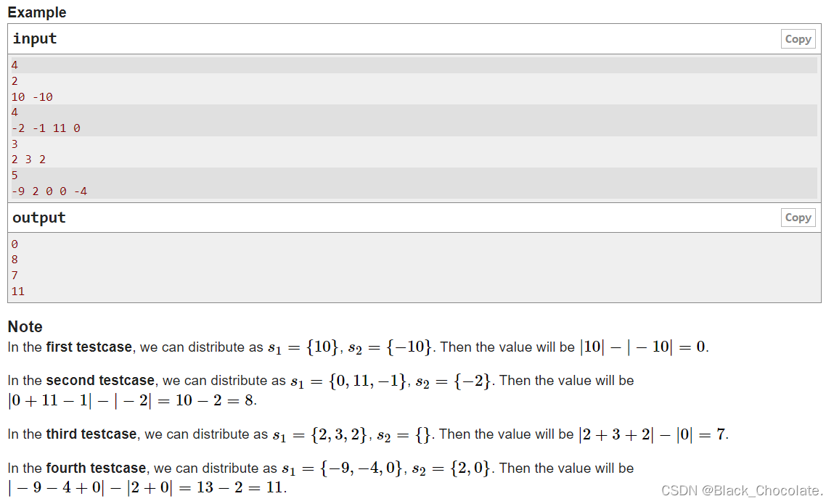Click the Copy button for the input section
Image resolution: width=834 pixels, height=504 pixels.
point(797,38)
